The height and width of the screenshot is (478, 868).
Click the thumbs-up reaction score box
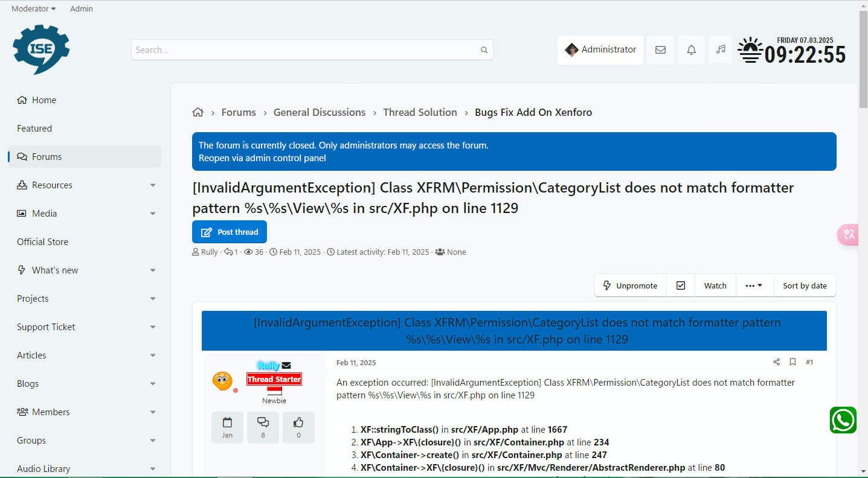pyautogui.click(x=298, y=427)
